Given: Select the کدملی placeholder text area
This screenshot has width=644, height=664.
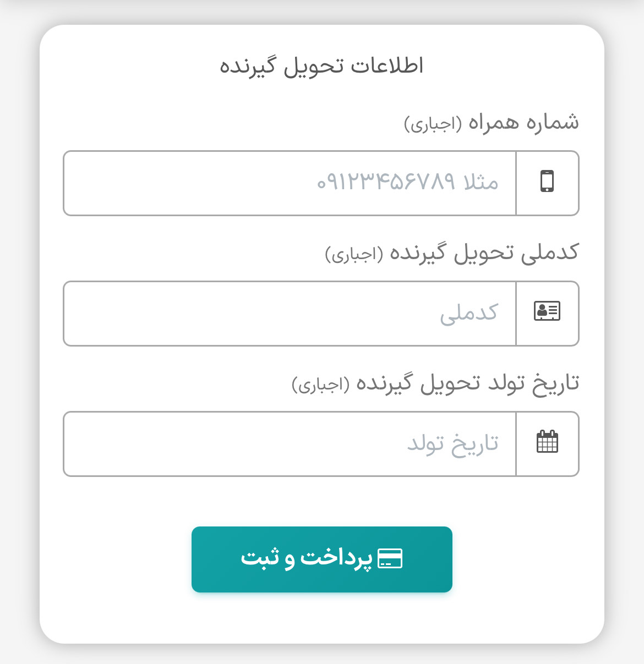Looking at the screenshot, I should pyautogui.click(x=471, y=312).
